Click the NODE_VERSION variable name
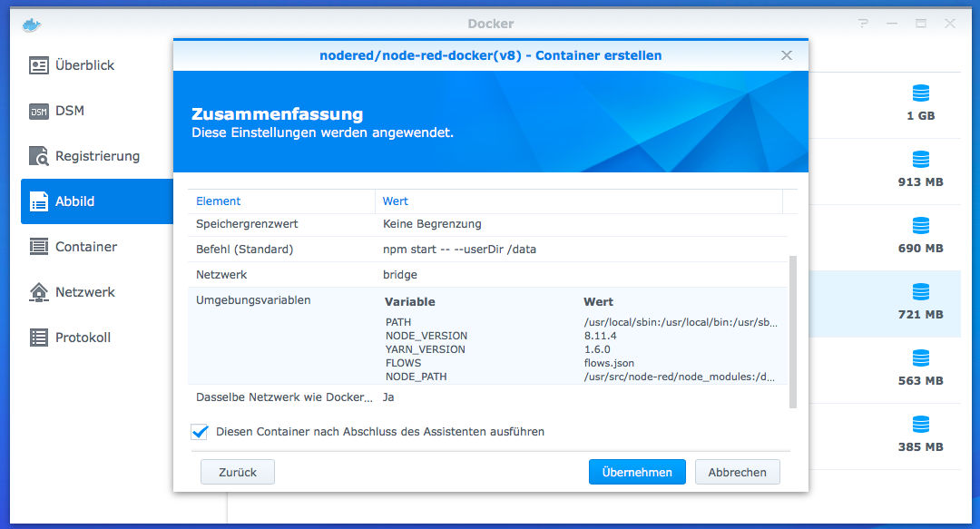Viewport: 980px width, 529px height. (426, 336)
